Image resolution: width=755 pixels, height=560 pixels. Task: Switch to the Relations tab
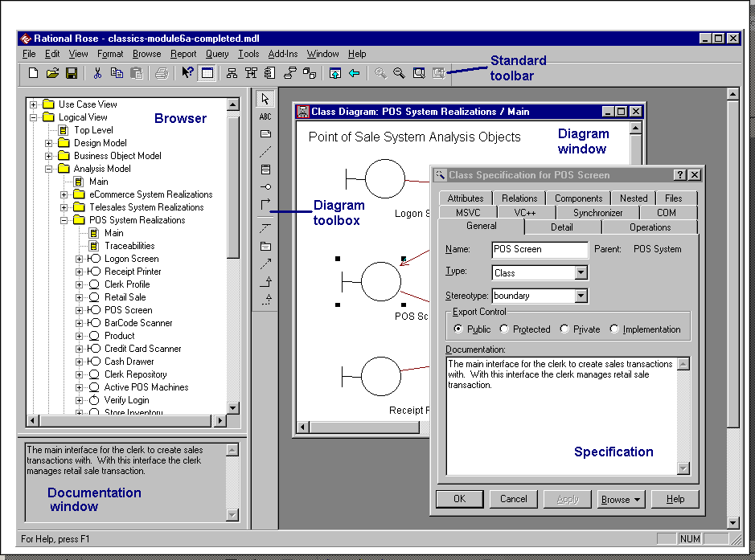[x=519, y=198]
